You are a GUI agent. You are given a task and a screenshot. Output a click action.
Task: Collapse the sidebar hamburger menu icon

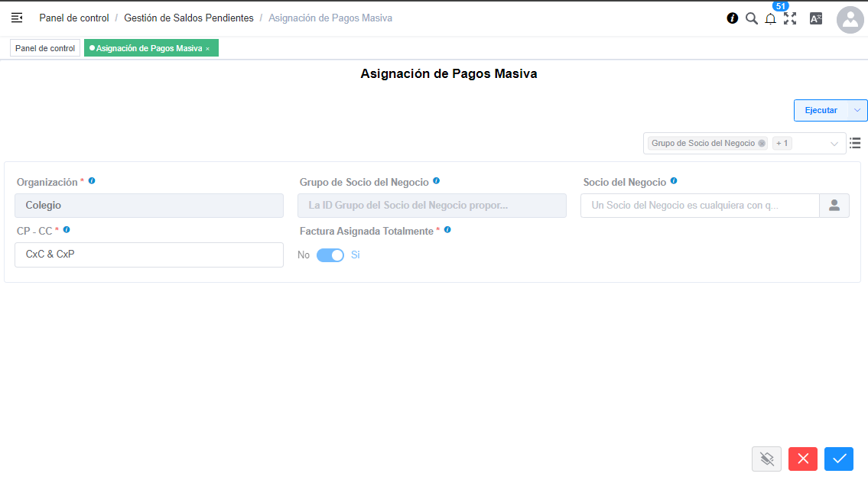click(17, 18)
